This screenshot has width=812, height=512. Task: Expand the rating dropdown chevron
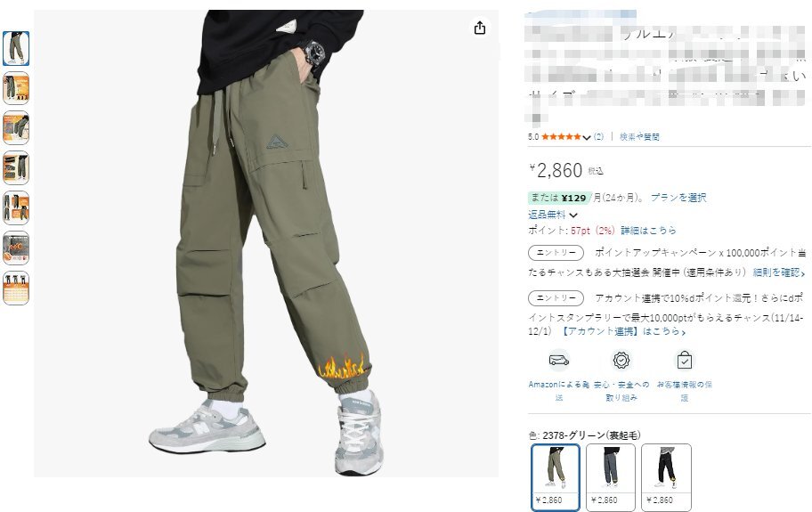(x=586, y=137)
